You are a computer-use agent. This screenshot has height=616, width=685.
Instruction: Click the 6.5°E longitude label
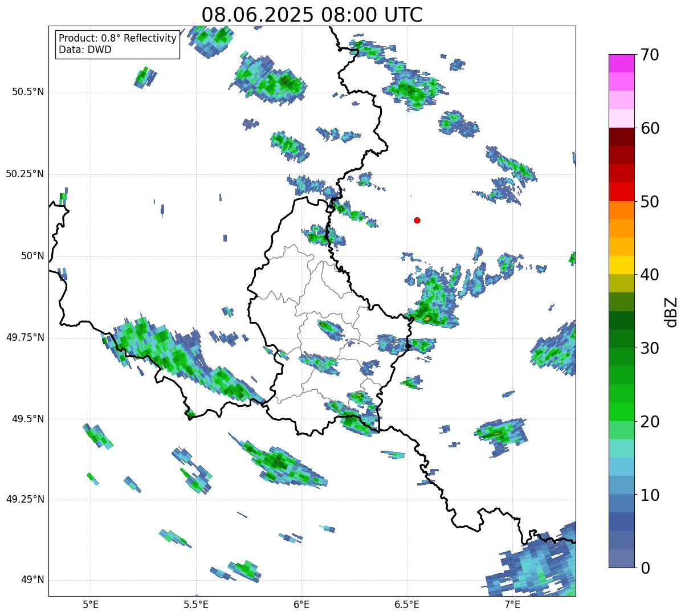[407, 604]
